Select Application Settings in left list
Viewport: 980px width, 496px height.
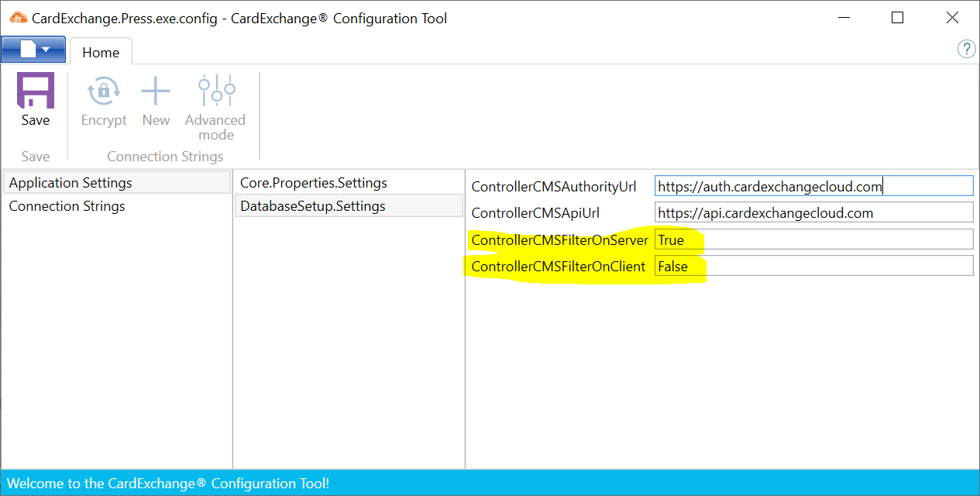coord(116,183)
